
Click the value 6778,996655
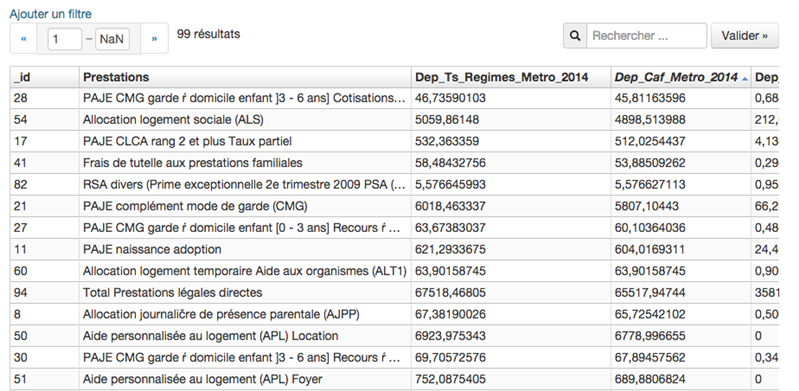pos(650,336)
